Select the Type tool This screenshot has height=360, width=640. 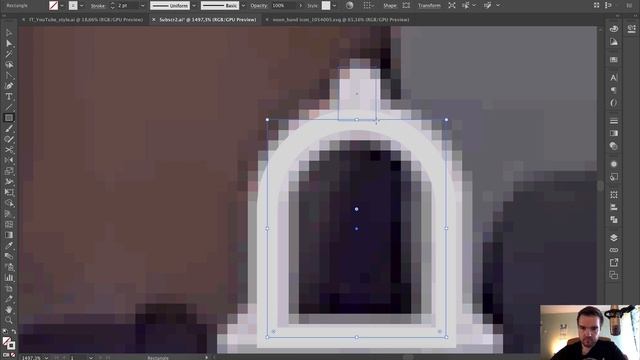click(x=9, y=97)
